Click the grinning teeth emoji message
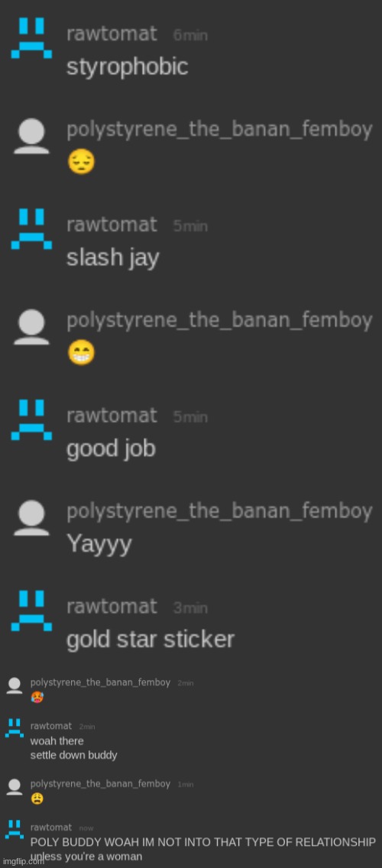Image resolution: width=382 pixels, height=868 pixels. (x=82, y=353)
